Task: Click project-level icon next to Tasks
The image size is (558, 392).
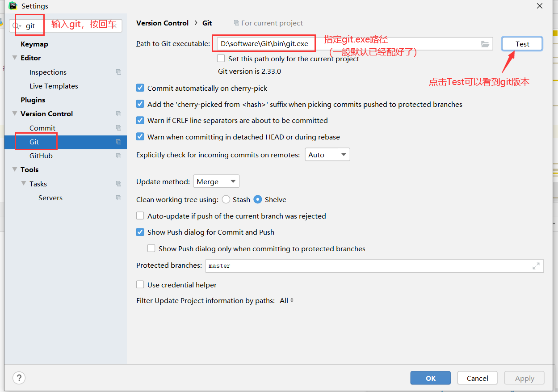Action: 118,184
